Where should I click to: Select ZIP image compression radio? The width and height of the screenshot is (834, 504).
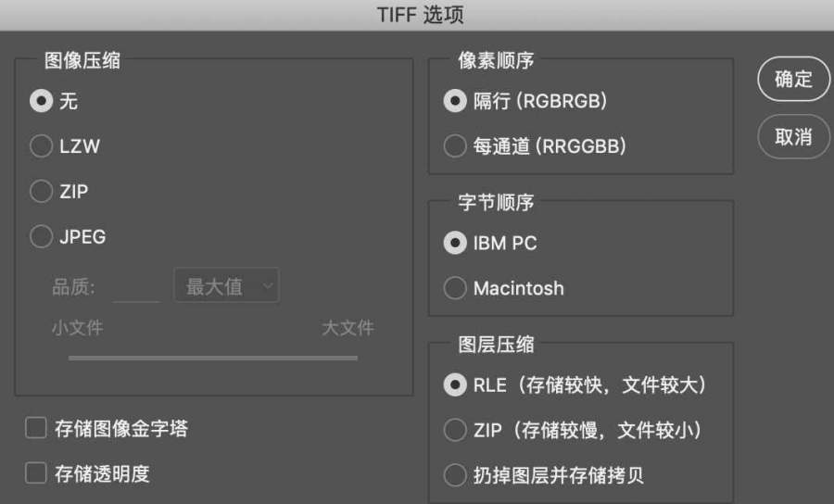click(41, 192)
